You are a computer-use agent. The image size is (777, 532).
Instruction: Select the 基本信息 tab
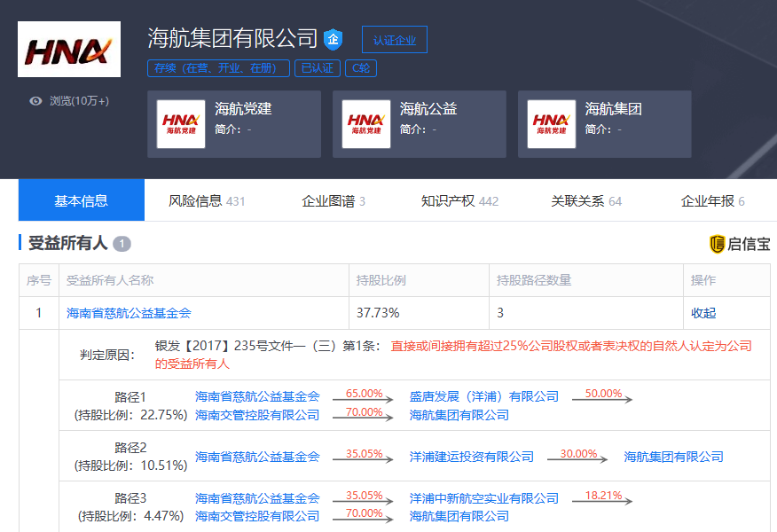click(x=82, y=200)
